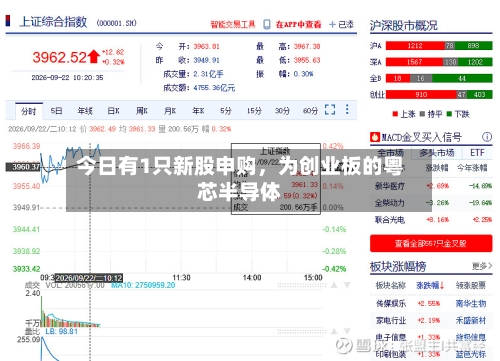This screenshot has width=500, height=361.
Task: Open the 家电行业 sector link
Action: pos(391,320)
